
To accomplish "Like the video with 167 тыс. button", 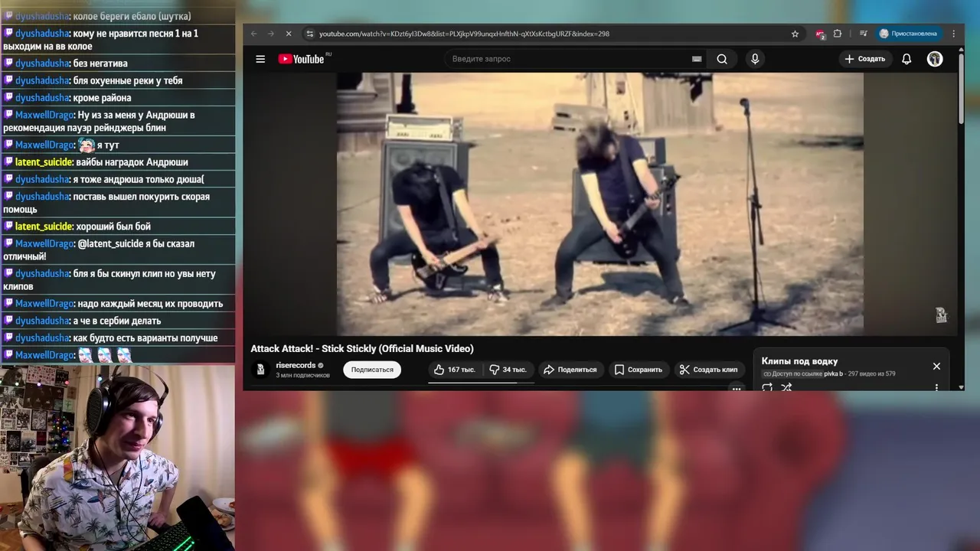I will coord(455,370).
